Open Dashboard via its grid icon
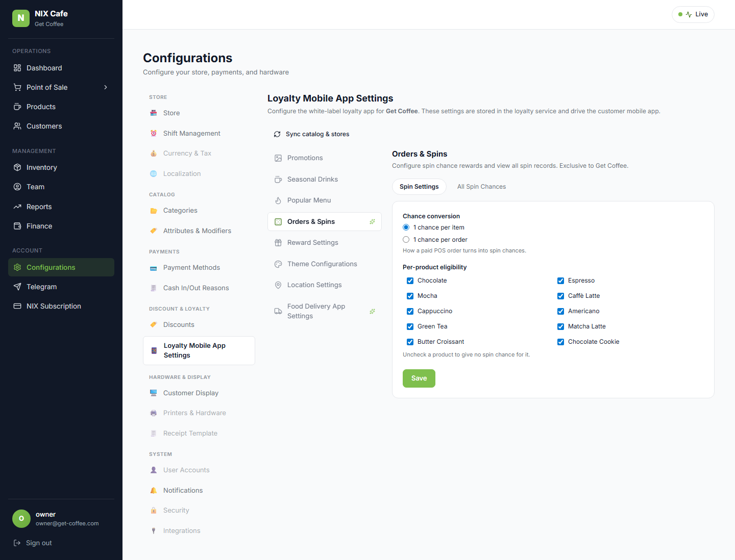 17,68
